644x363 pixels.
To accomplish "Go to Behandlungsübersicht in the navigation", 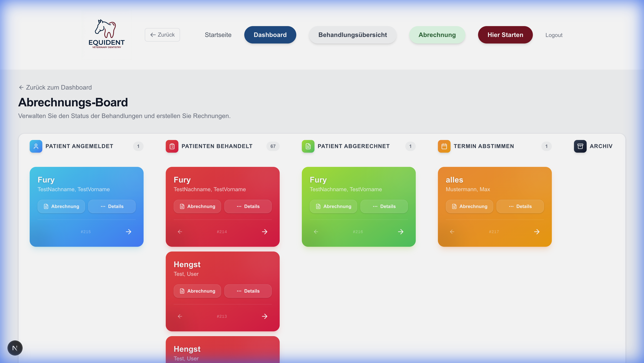I will (x=352, y=35).
